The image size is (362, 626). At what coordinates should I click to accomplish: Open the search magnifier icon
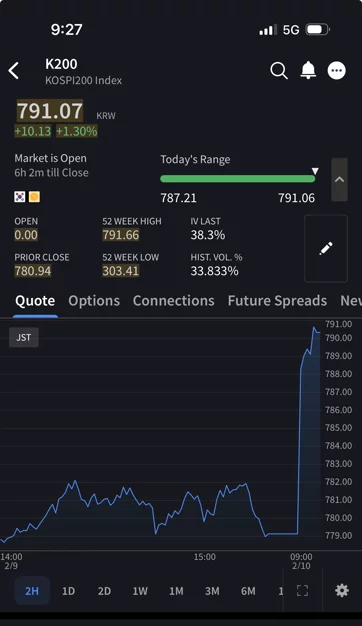(x=279, y=71)
